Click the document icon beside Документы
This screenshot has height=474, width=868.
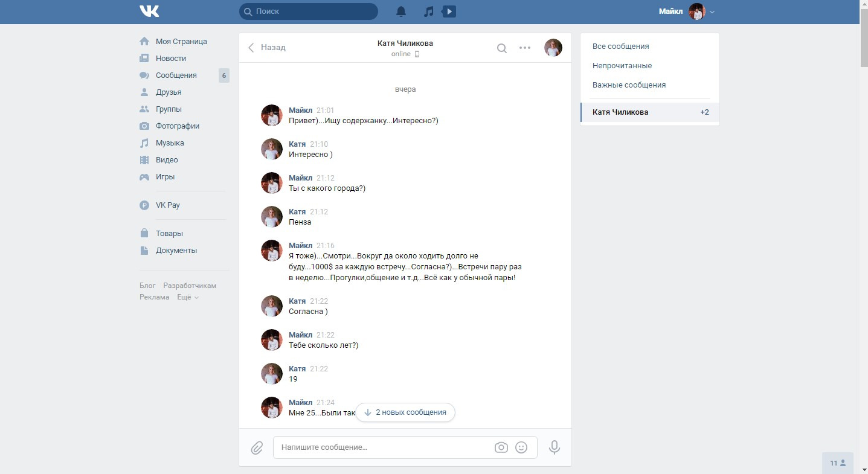click(144, 250)
